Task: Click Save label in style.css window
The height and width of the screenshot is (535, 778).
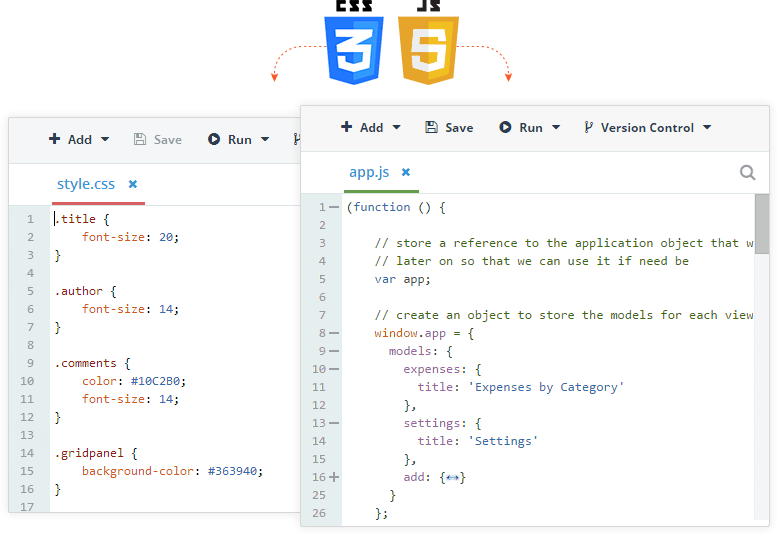Action: pyautogui.click(x=168, y=139)
